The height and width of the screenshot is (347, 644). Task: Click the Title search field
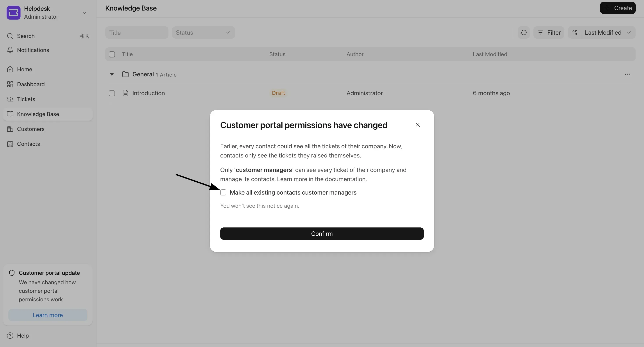coord(137,32)
